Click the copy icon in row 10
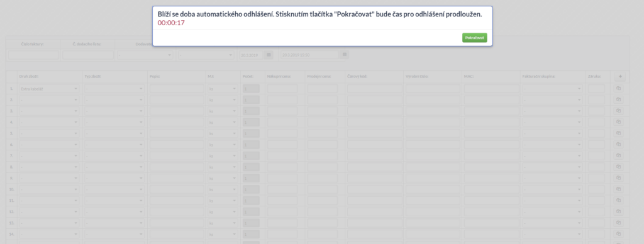The height and width of the screenshot is (244, 644). point(618,189)
